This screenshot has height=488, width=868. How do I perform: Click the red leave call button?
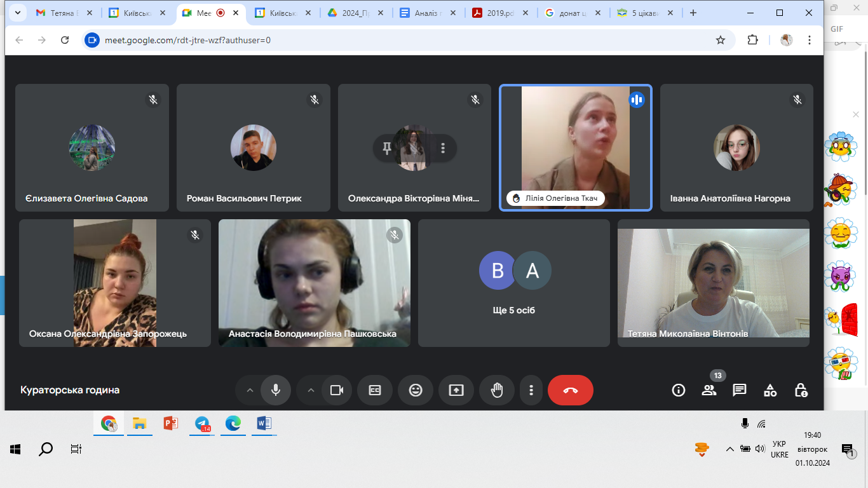[570, 390]
